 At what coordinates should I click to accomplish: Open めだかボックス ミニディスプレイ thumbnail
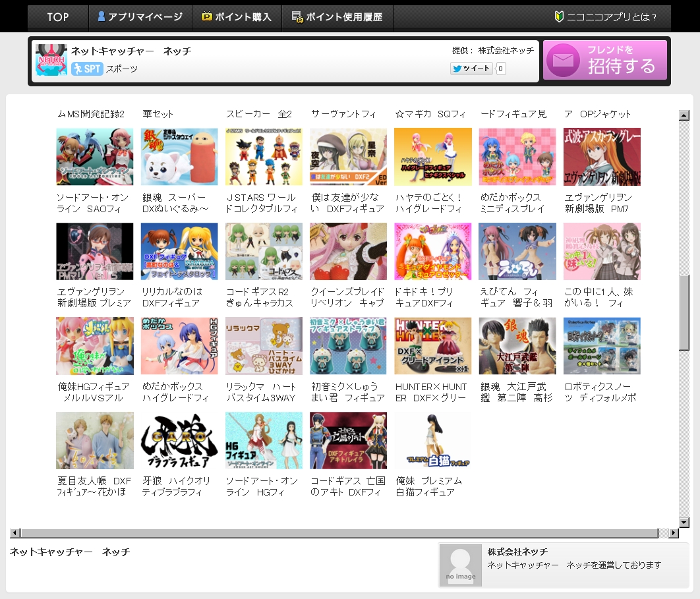click(517, 157)
